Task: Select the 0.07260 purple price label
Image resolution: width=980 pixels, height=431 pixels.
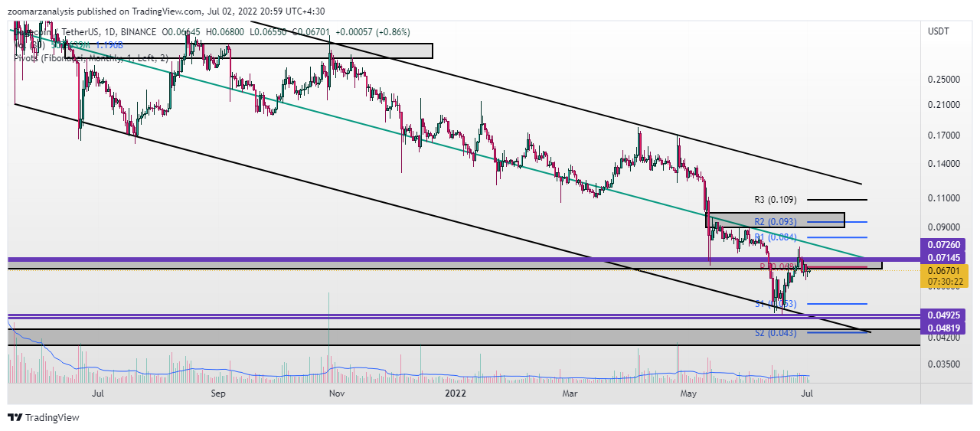Action: point(944,244)
